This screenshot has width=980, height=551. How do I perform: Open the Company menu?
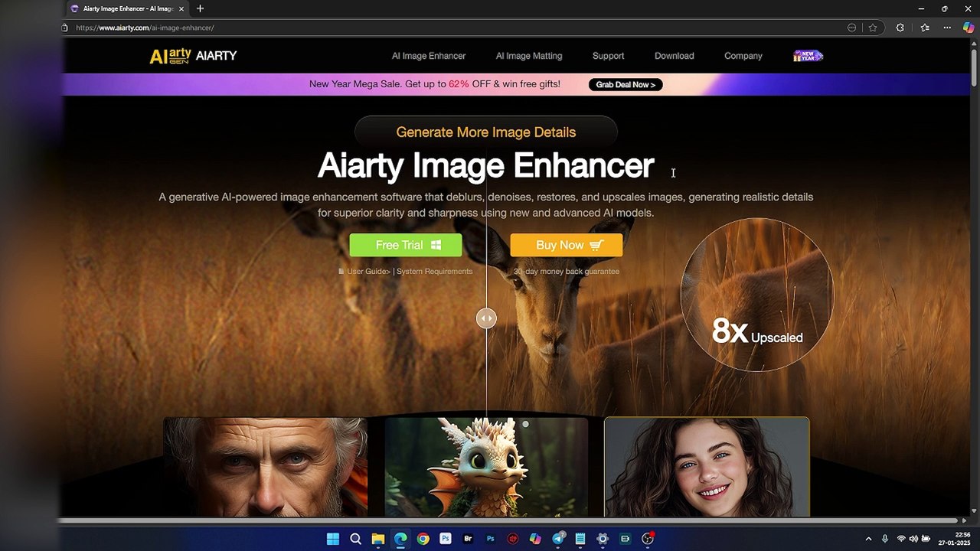pos(743,56)
